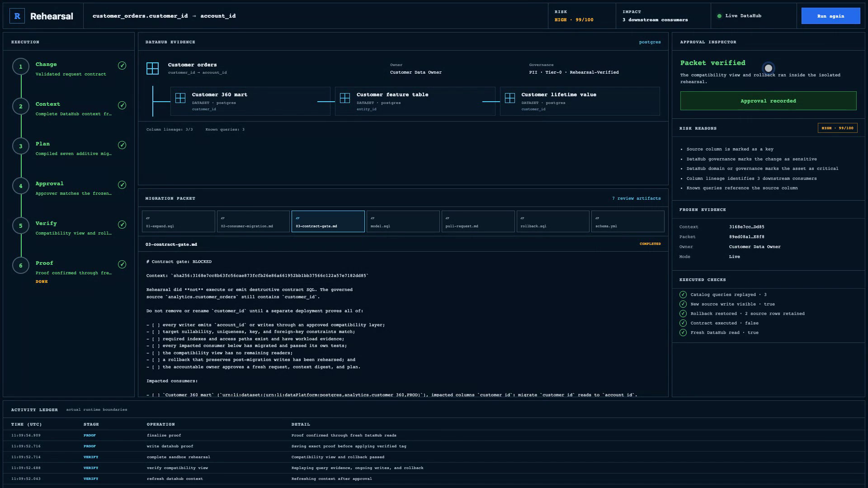Click check icon for Contract executed
Viewport: 868px width, 488px height.
point(683,323)
